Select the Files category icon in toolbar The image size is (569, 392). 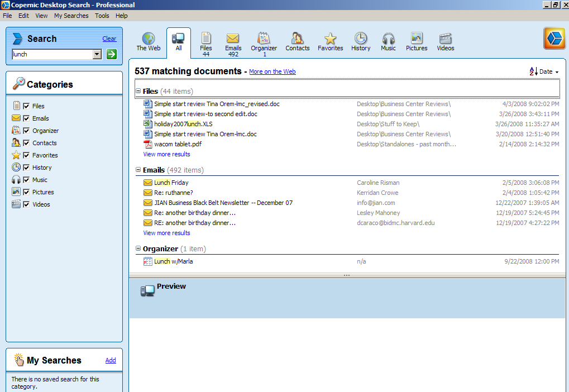(205, 38)
